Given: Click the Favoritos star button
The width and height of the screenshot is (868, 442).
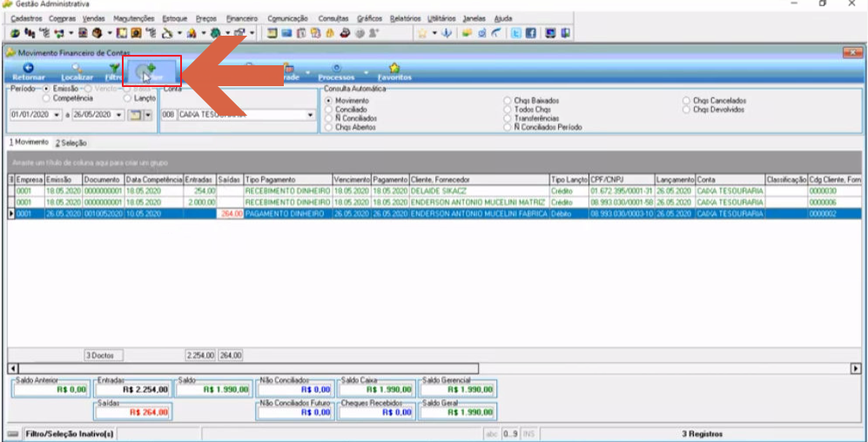Looking at the screenshot, I should point(394,72).
